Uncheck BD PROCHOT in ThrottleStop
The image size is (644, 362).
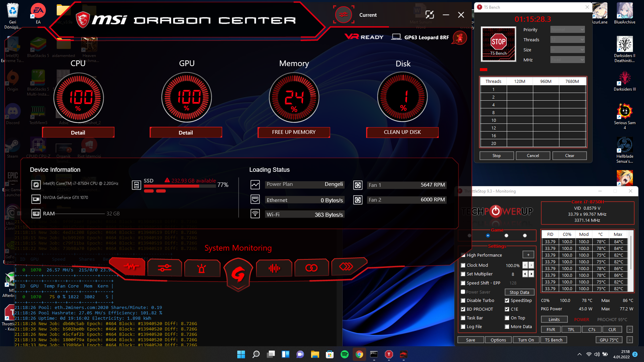463,309
